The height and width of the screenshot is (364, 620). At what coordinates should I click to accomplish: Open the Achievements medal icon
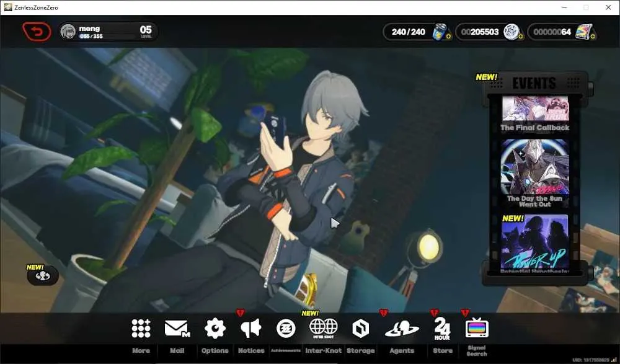tap(286, 329)
